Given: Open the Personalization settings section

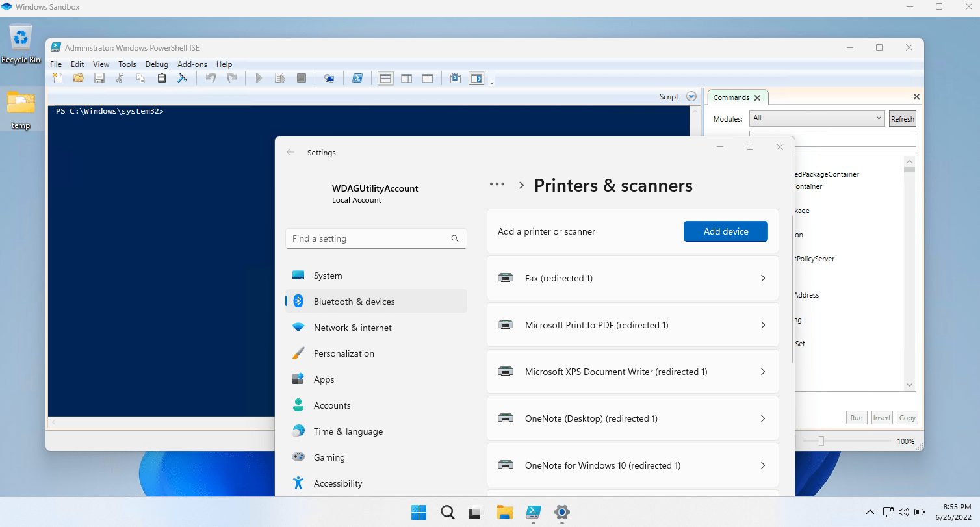Looking at the screenshot, I should tap(344, 353).
